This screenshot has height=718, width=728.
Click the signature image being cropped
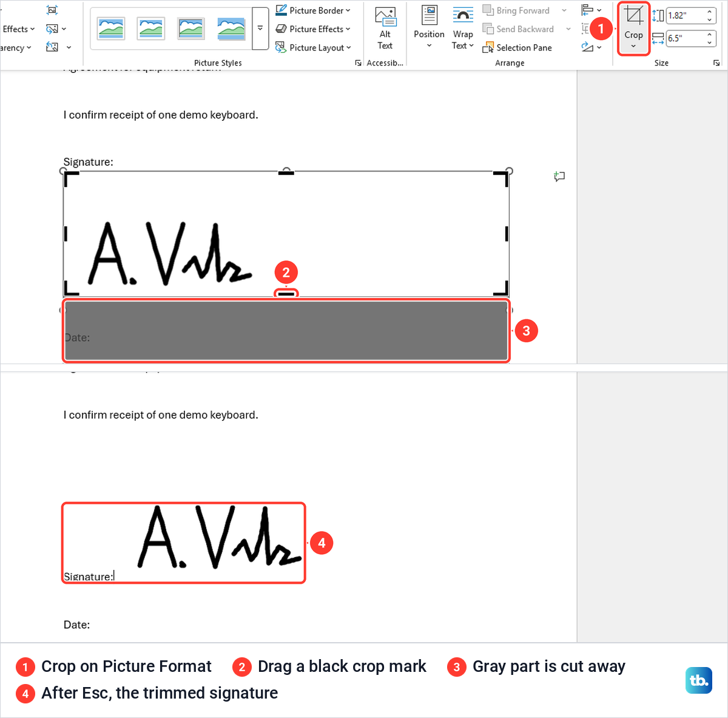coord(286,234)
